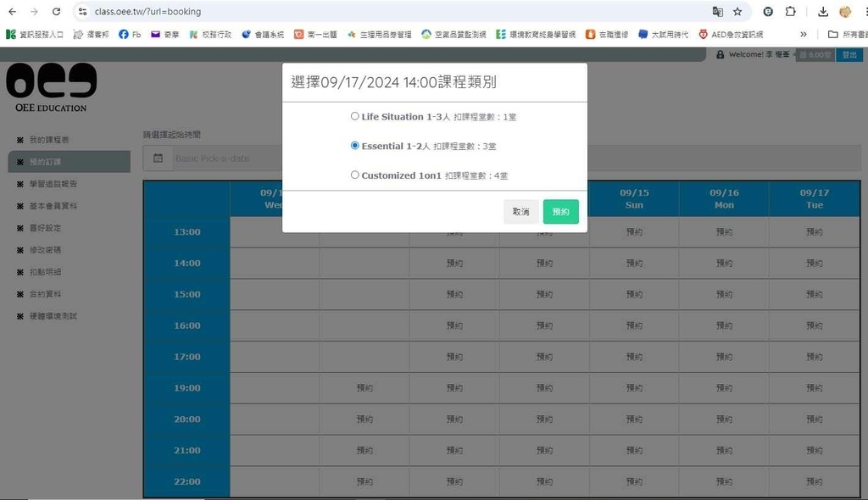868x500 pixels.
Task: Click the 17:00 time row label
Action: pos(187,357)
